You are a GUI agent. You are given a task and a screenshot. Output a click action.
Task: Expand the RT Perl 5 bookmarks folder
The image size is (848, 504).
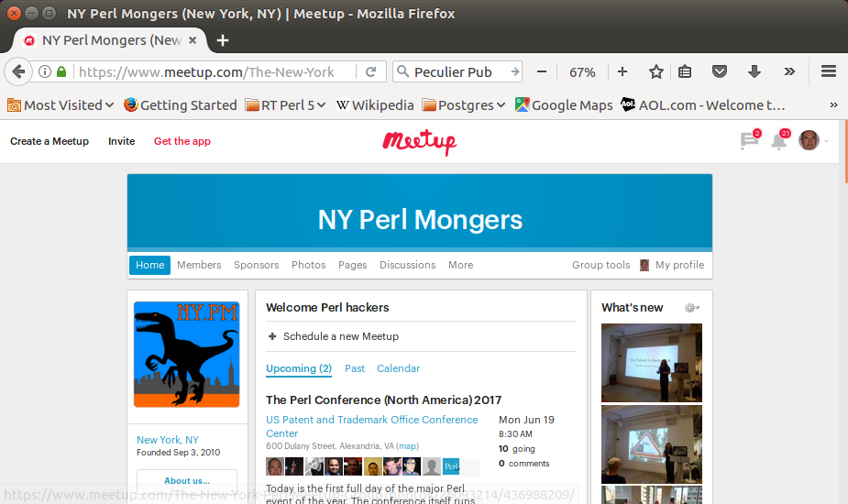point(285,104)
